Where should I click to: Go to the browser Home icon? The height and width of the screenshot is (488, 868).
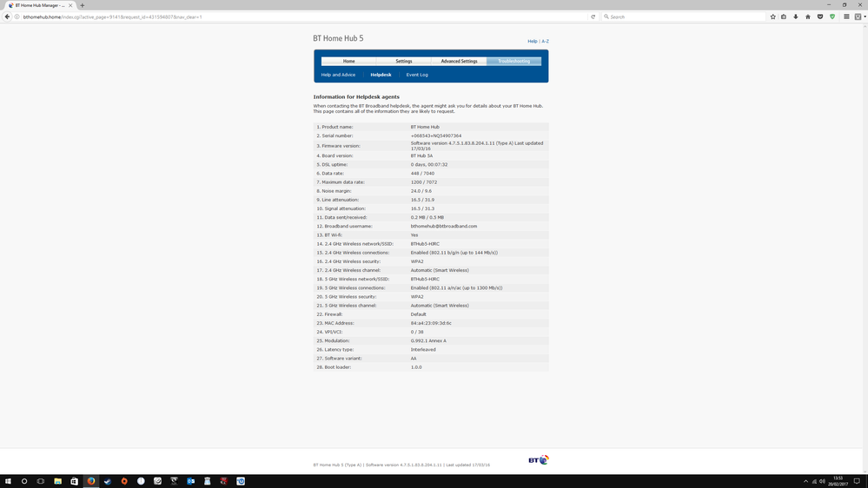[808, 16]
